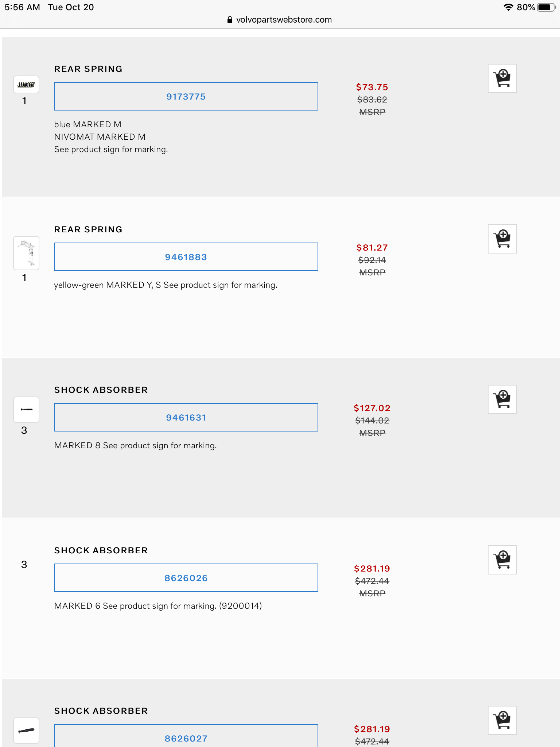Open shock absorber 8626027 thumbnail image
The image size is (560, 747).
(x=26, y=730)
